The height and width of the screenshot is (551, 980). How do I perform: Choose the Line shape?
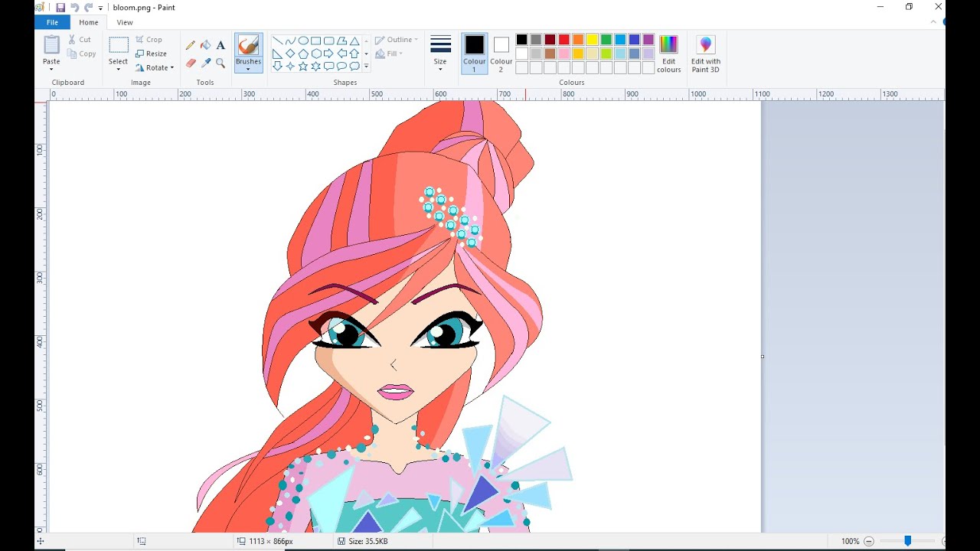(x=277, y=41)
